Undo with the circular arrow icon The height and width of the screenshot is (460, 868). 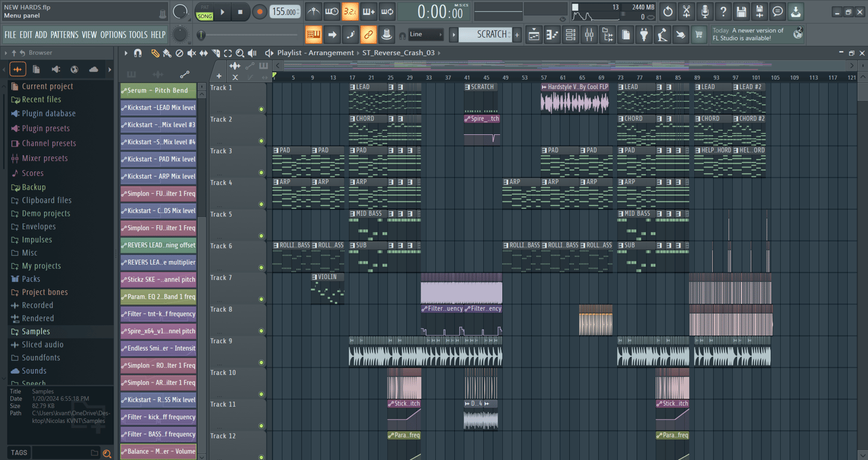[x=668, y=11]
